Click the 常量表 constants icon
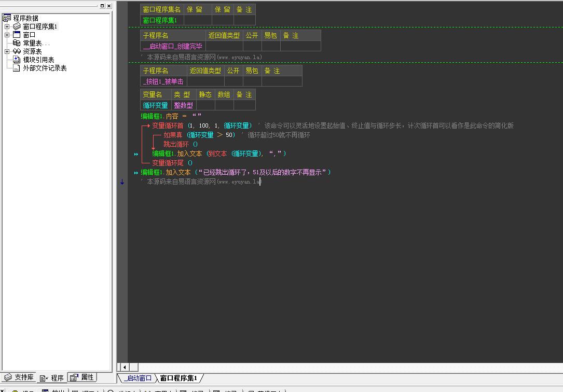The height and width of the screenshot is (392, 563). click(17, 43)
